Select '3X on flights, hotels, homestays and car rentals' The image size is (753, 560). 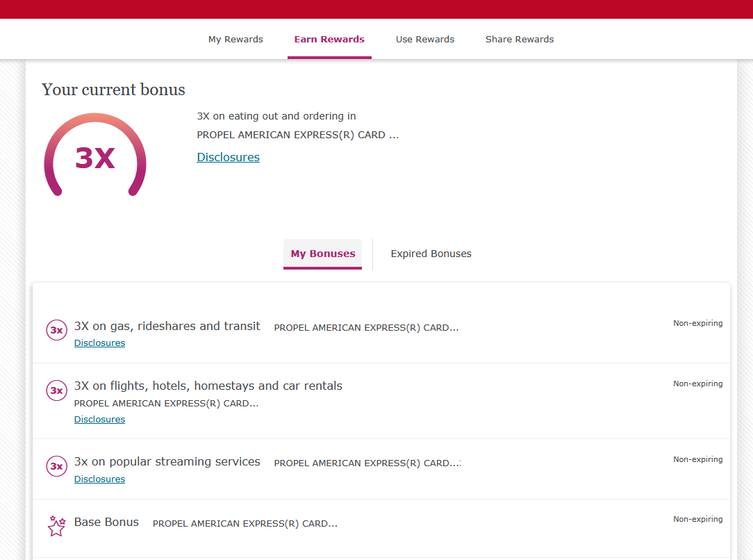click(x=208, y=386)
